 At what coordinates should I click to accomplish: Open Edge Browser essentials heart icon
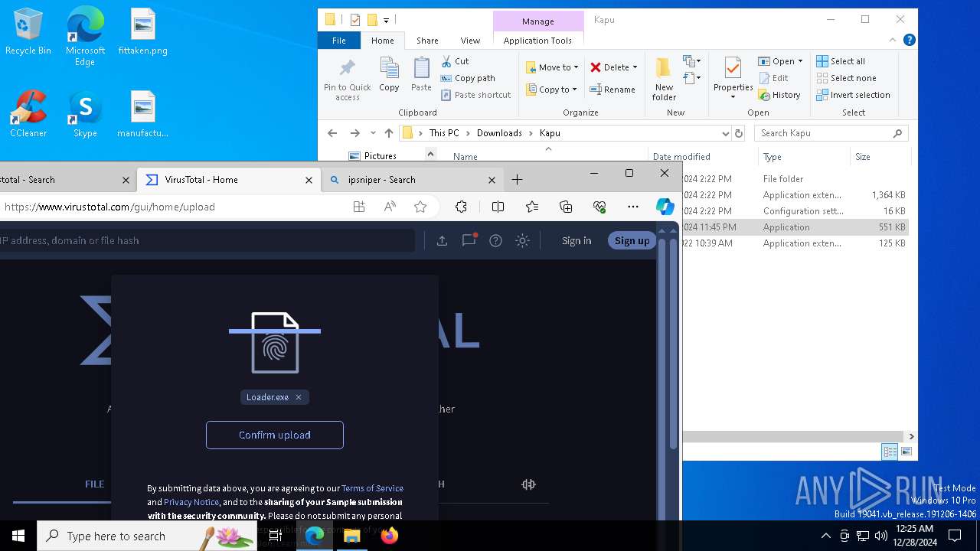click(x=599, y=207)
